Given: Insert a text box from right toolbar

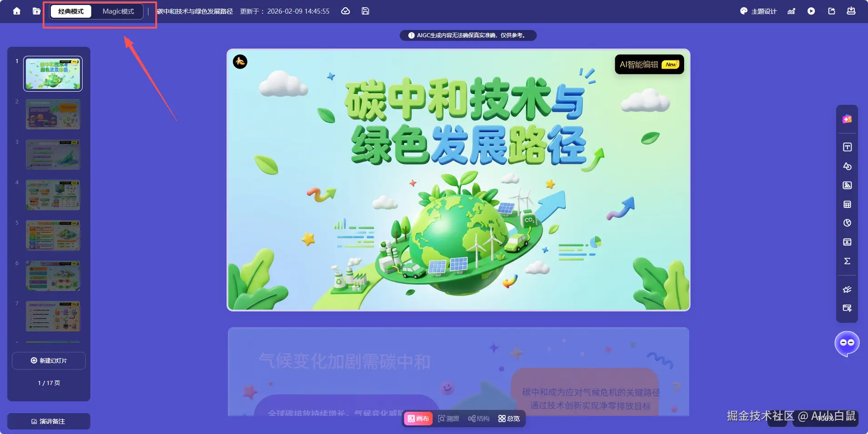Looking at the screenshot, I should [847, 147].
